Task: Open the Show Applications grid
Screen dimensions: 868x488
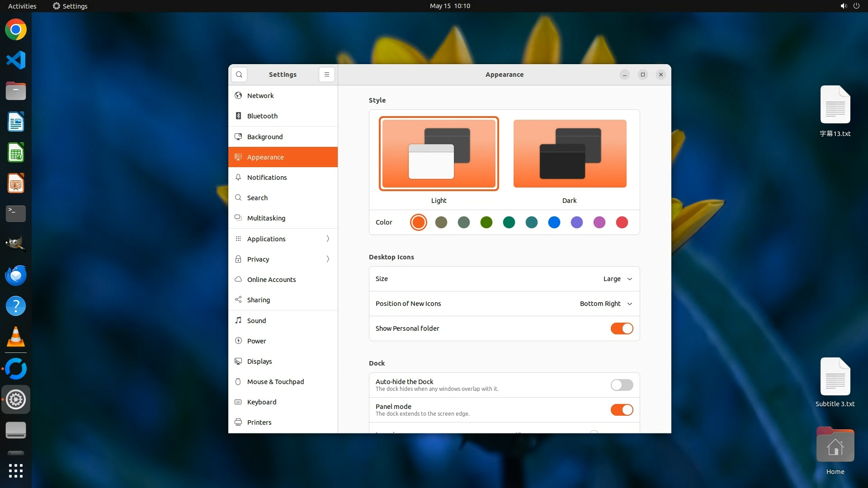Action: coord(16,470)
